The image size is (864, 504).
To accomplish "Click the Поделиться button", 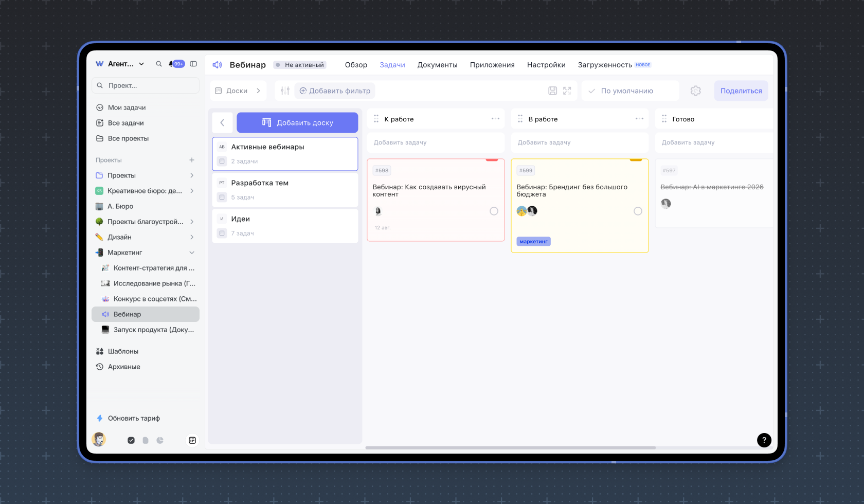I will pos(741,91).
